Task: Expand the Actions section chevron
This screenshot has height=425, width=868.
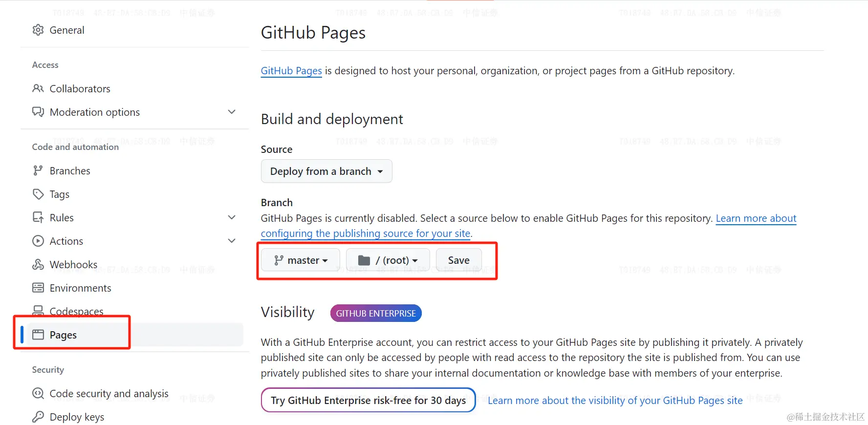Action: (x=232, y=241)
